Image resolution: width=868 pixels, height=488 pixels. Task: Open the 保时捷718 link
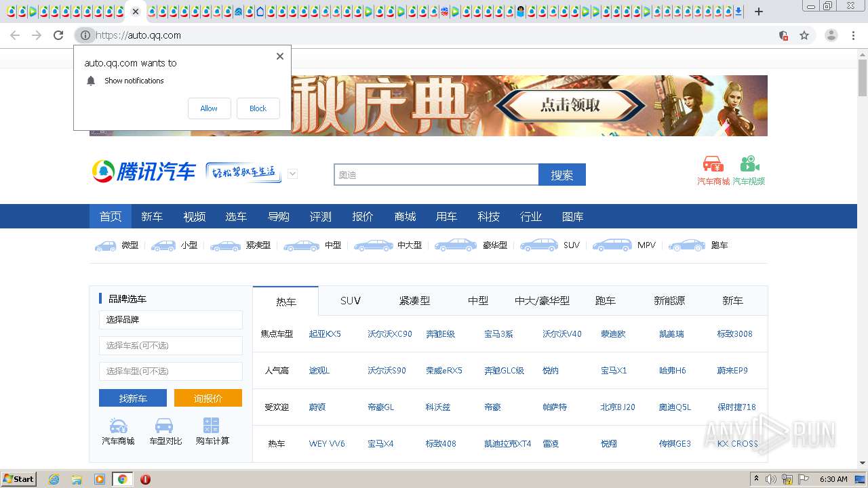[736, 407]
